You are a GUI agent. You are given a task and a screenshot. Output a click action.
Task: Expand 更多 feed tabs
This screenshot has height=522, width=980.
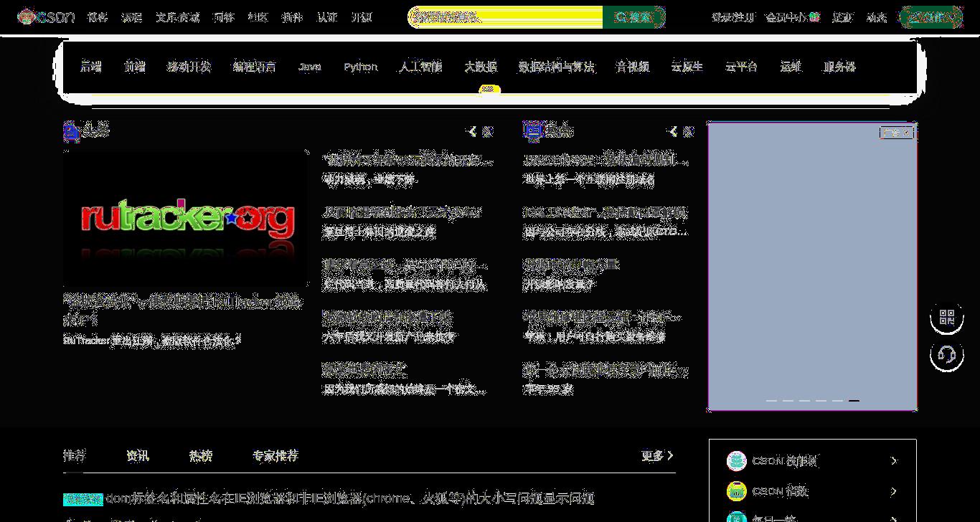[x=658, y=455]
